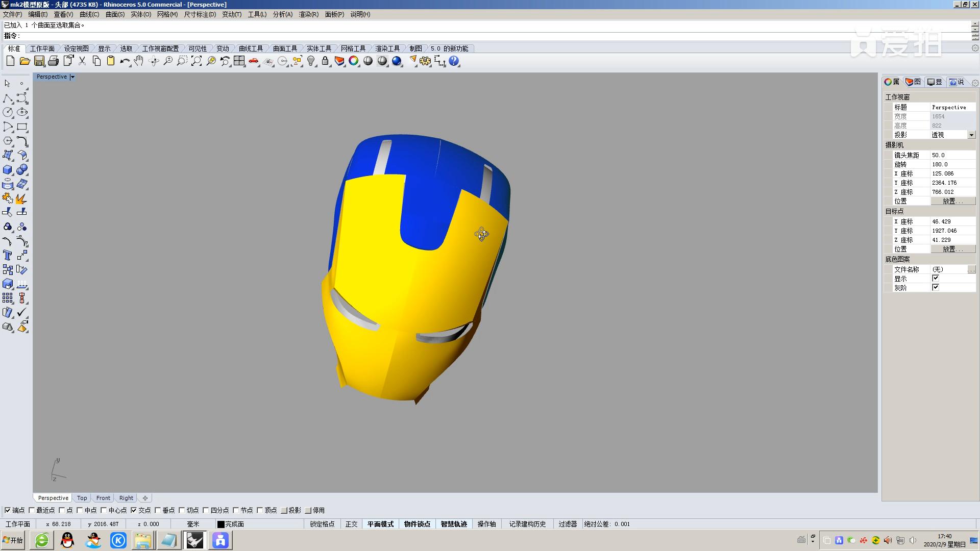Click the file explorer taskbar icon
This screenshot has width=980, height=551.
coord(143,540)
